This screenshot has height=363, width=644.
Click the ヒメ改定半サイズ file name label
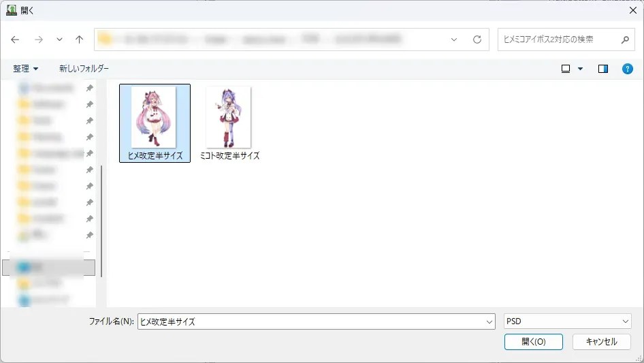(x=155, y=155)
